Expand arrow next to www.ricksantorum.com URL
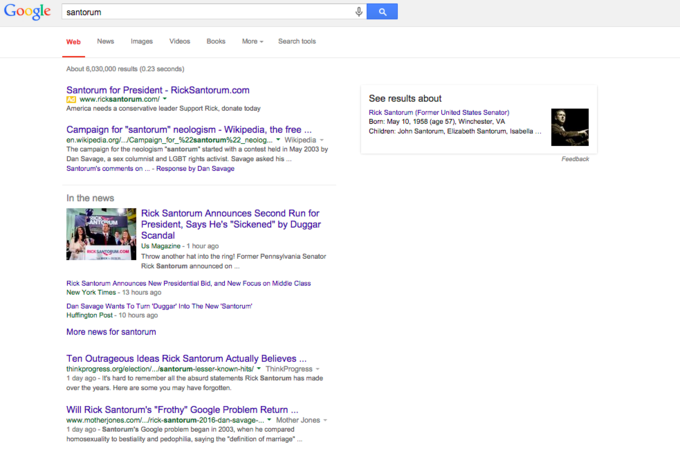This screenshot has height=451, width=680. (165, 99)
